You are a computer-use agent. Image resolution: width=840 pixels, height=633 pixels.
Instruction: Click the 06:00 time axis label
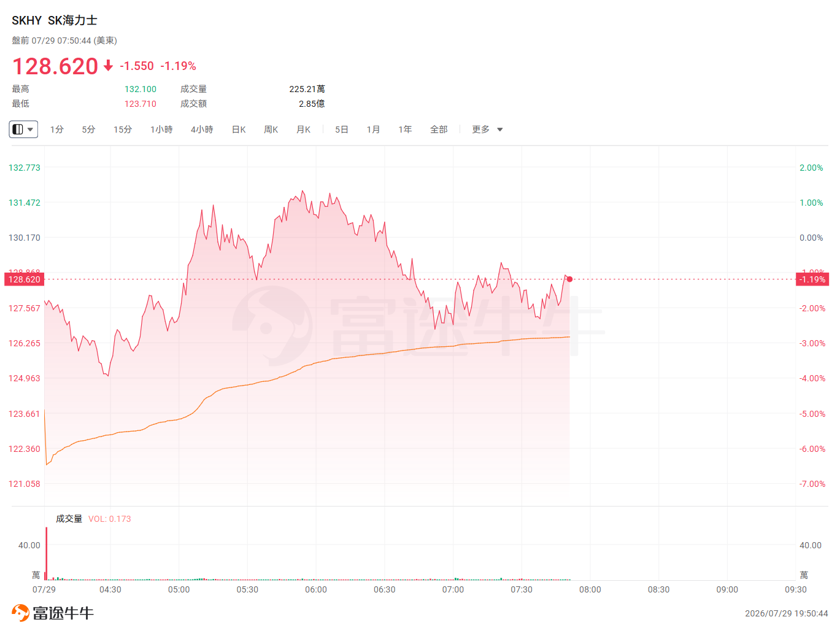coord(316,589)
